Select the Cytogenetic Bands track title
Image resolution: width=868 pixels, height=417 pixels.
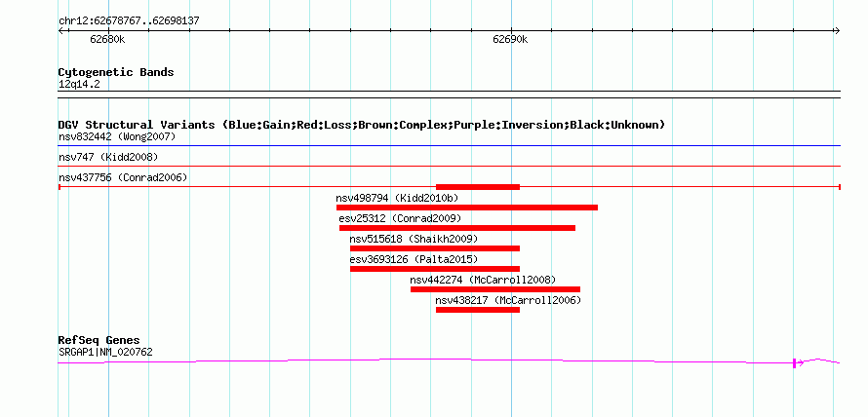coord(116,72)
